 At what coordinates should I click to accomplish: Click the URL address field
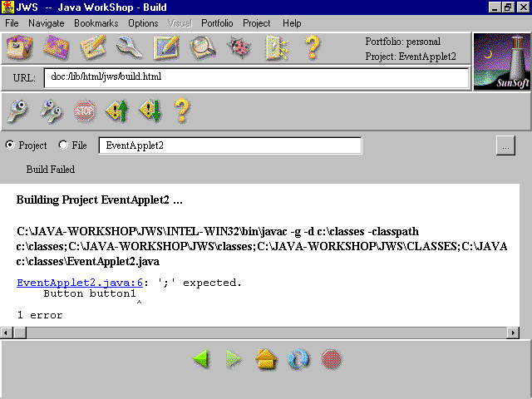[257, 77]
